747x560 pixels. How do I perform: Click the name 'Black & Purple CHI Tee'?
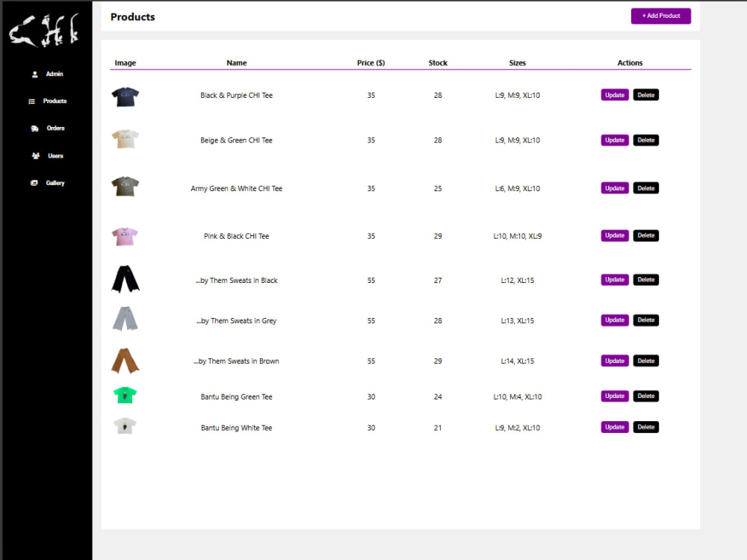coord(236,96)
